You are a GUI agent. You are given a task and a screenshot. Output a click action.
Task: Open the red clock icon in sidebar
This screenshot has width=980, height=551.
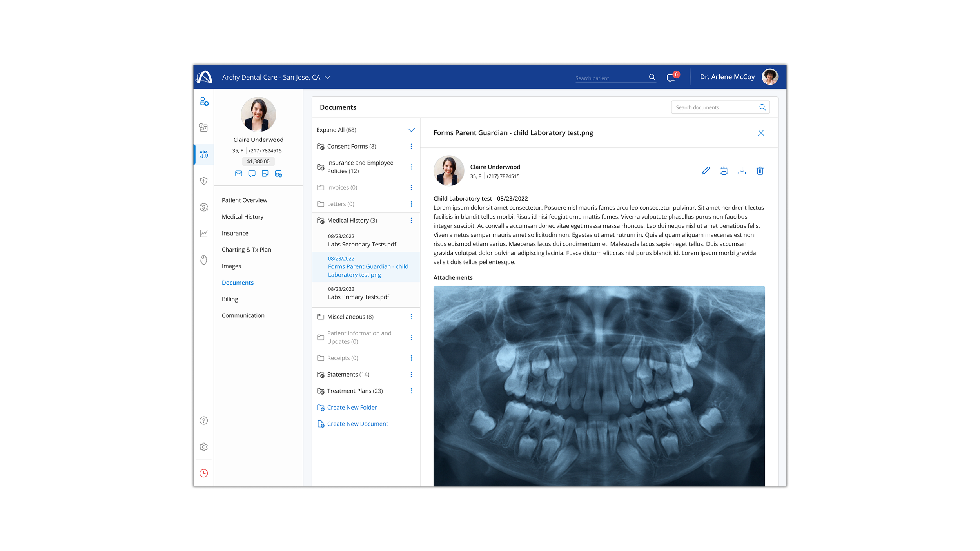tap(204, 473)
